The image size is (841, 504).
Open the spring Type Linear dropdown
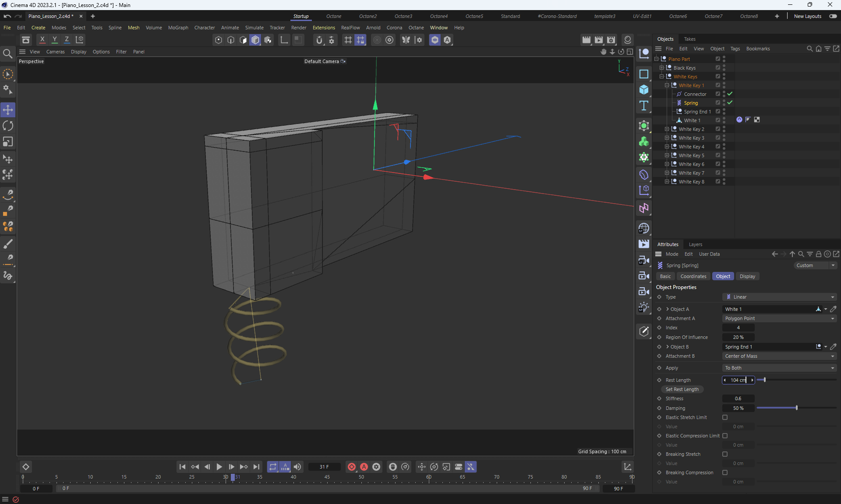pos(779,297)
